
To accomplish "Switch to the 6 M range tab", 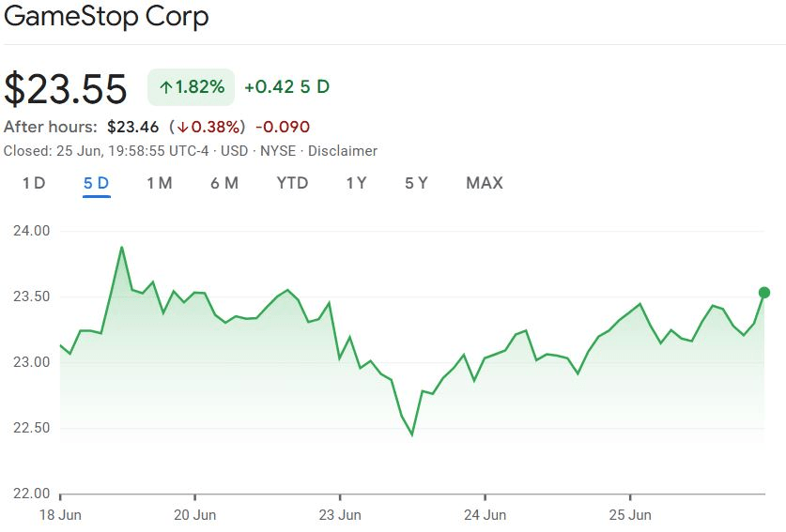I will click(x=224, y=183).
